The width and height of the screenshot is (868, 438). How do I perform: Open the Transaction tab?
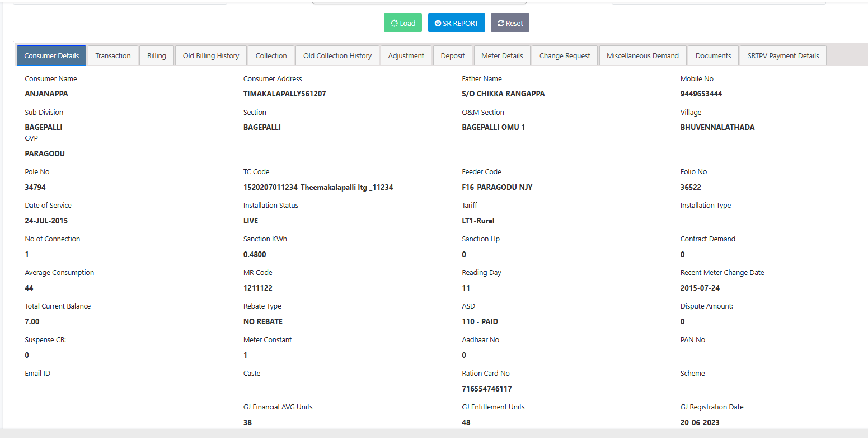[113, 55]
